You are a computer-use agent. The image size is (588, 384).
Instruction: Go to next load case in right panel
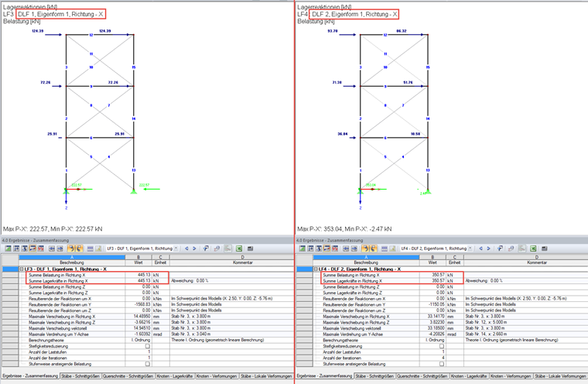(489, 249)
